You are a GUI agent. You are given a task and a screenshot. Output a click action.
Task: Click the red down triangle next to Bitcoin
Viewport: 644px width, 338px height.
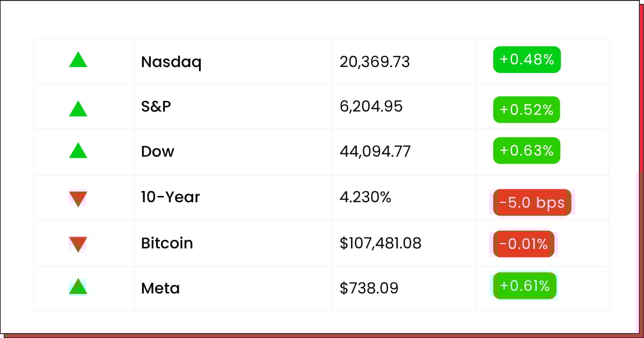click(x=78, y=245)
